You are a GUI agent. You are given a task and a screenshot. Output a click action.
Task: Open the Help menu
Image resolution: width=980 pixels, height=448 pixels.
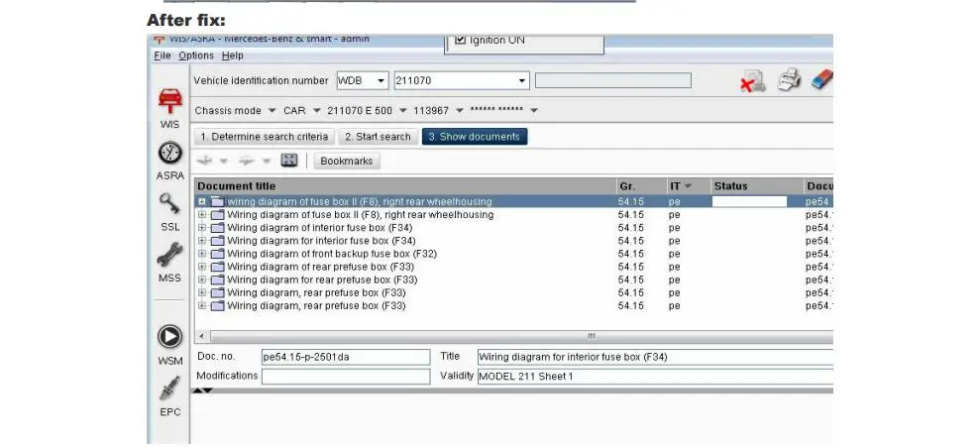[233, 56]
